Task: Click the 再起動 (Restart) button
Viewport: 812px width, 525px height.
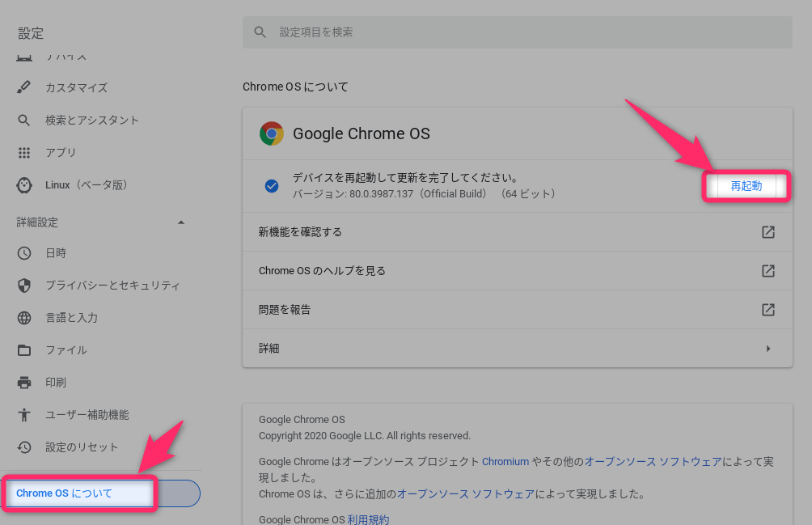Action: [746, 186]
